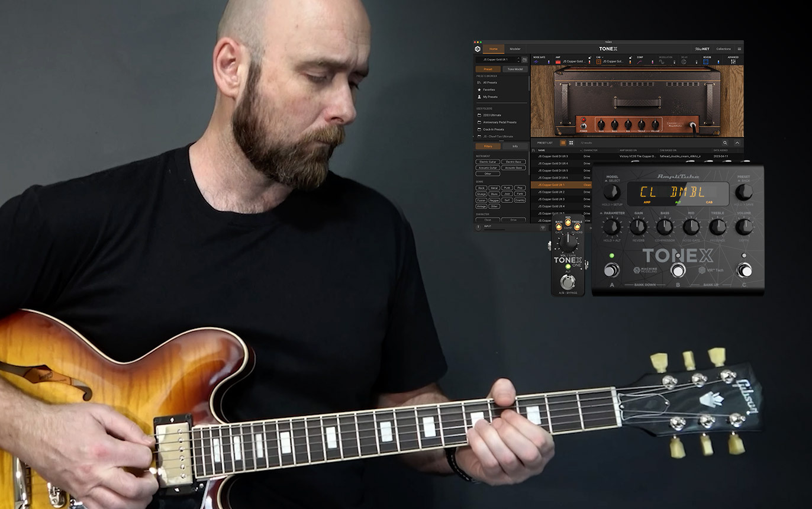Image resolution: width=812 pixels, height=509 pixels.
Task: Open the Delay module icon
Action: 684,62
